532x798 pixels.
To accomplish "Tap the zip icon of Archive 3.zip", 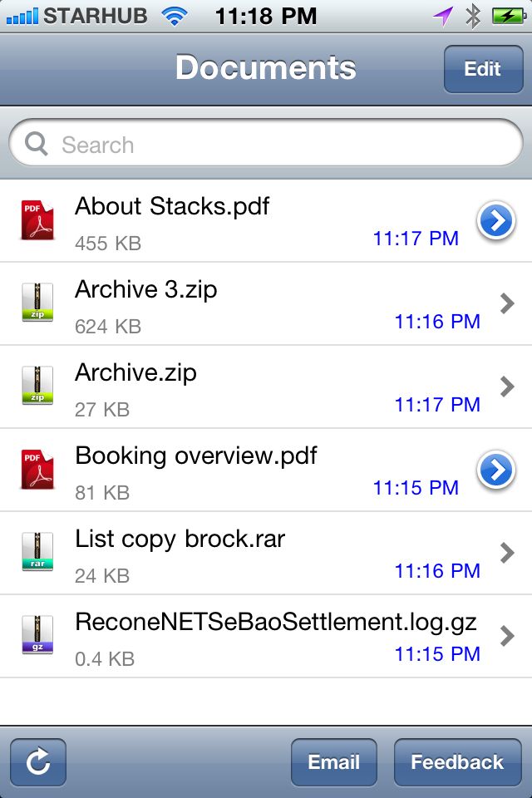I will (x=37, y=303).
